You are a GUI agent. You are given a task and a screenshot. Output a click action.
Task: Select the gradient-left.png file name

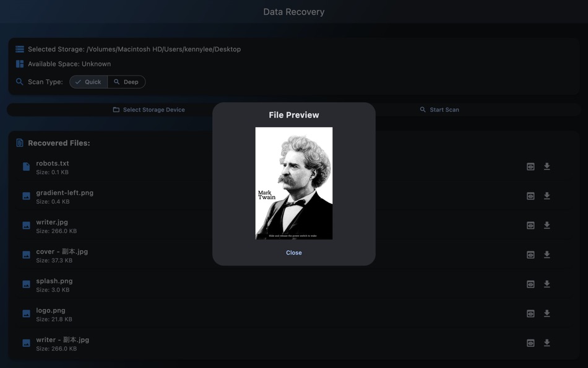pos(65,193)
